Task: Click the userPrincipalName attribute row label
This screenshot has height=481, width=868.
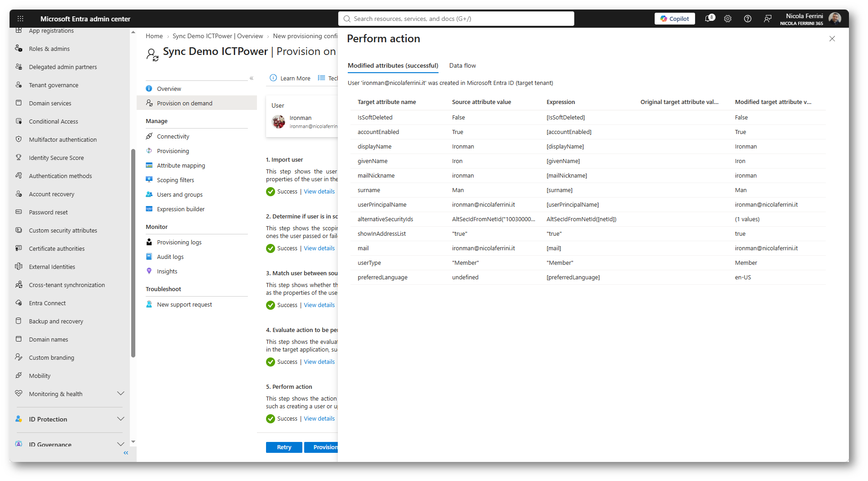Action: point(382,205)
